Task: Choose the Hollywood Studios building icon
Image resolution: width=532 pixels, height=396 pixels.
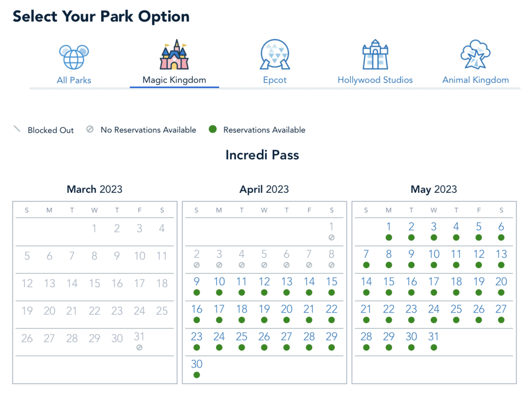Action: pos(375,55)
